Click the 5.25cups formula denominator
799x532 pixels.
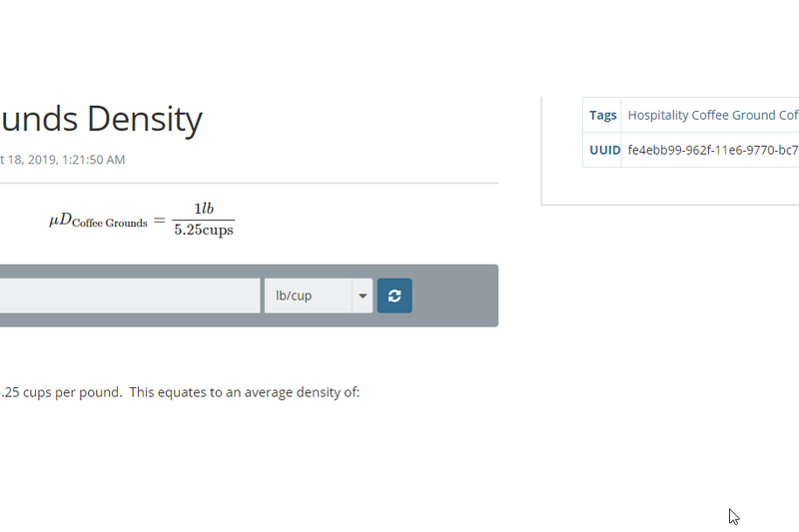click(204, 230)
